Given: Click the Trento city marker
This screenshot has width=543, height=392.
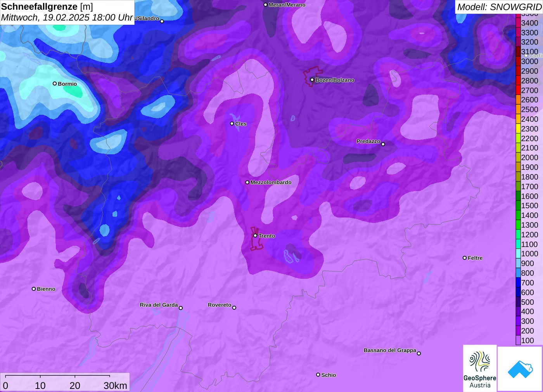Looking at the screenshot, I should 255,235.
